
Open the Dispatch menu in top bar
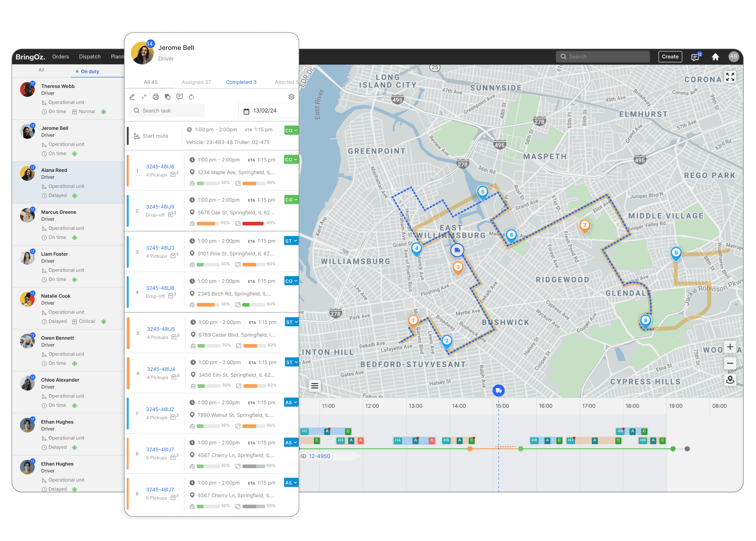[x=90, y=57]
